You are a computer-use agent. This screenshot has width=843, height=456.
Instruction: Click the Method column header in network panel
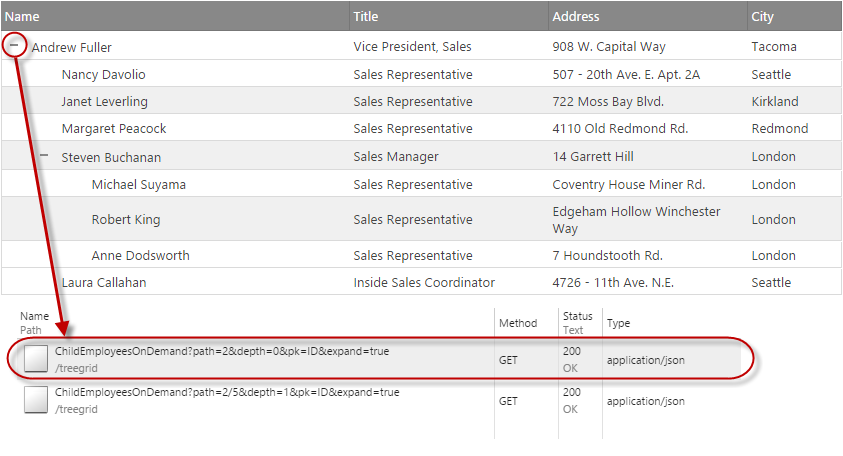tap(517, 323)
